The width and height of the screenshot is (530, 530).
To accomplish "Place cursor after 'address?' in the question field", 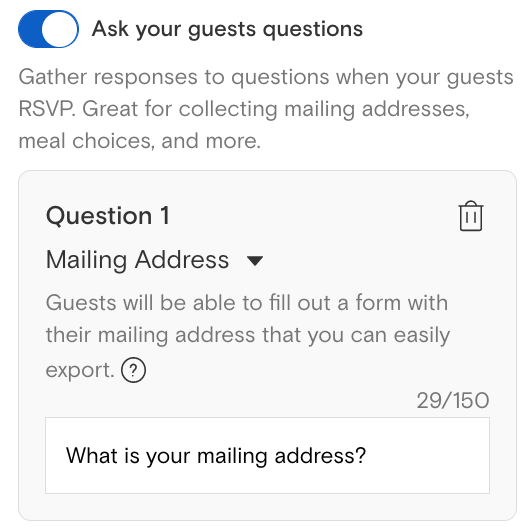I will coord(367,456).
